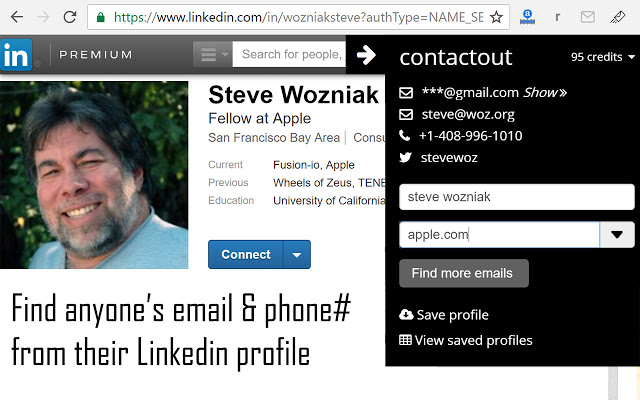Open the 95 credits dropdown
The width and height of the screenshot is (640, 400).
coord(602,58)
